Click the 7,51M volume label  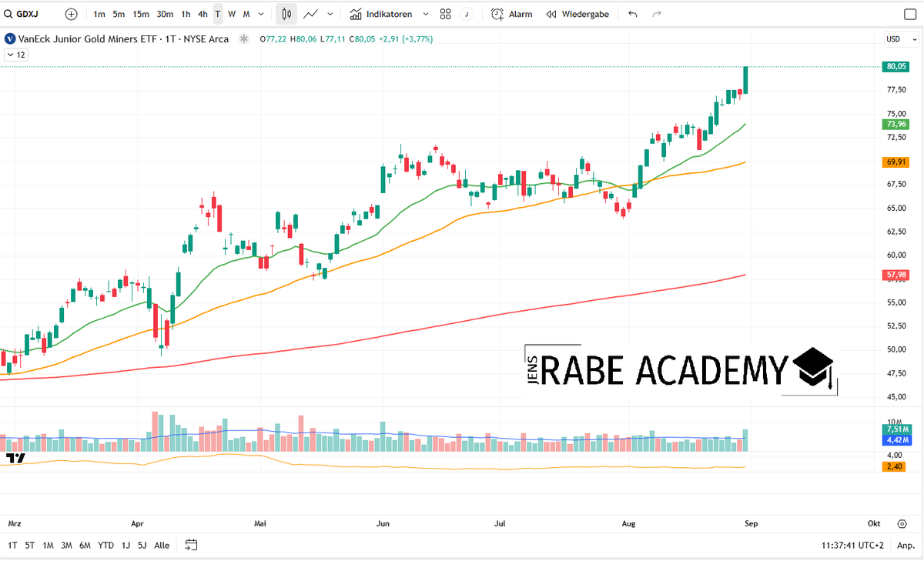[x=896, y=430]
